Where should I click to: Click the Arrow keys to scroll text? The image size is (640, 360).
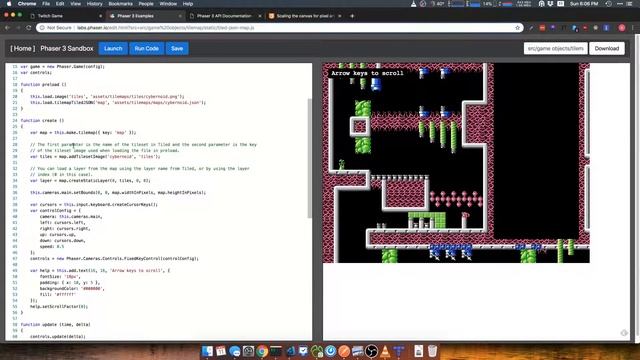(x=367, y=73)
